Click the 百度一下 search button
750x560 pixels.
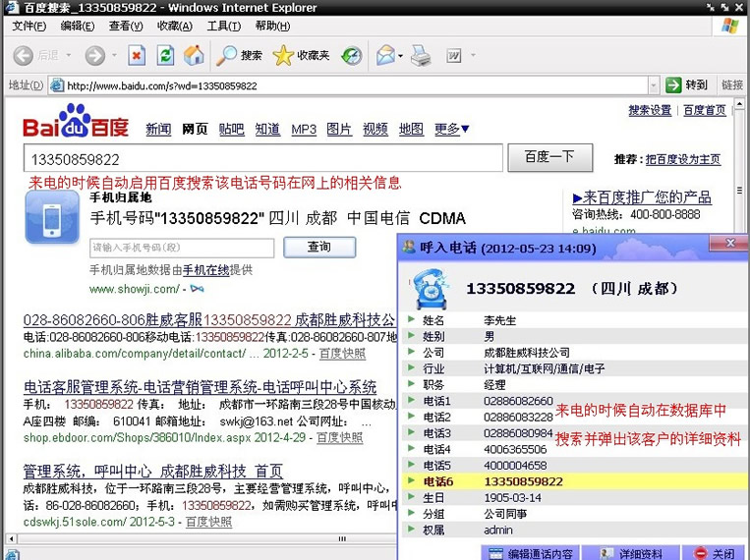coord(549,157)
